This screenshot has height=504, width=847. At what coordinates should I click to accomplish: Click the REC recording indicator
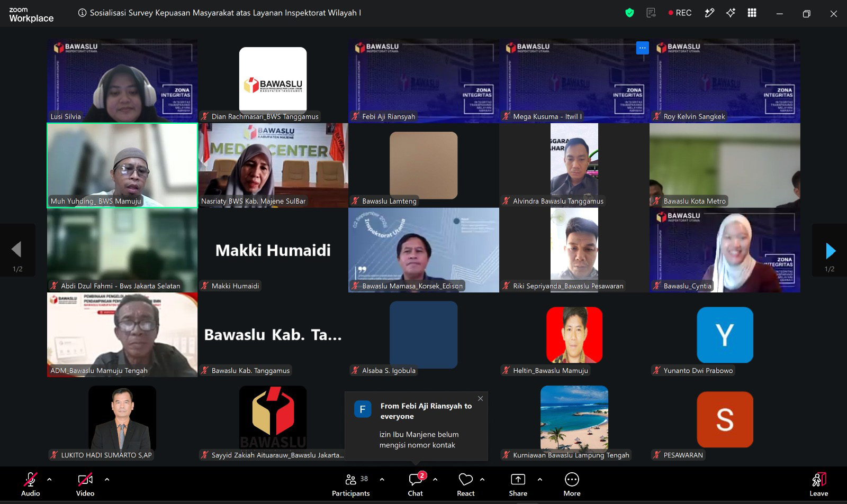[680, 13]
